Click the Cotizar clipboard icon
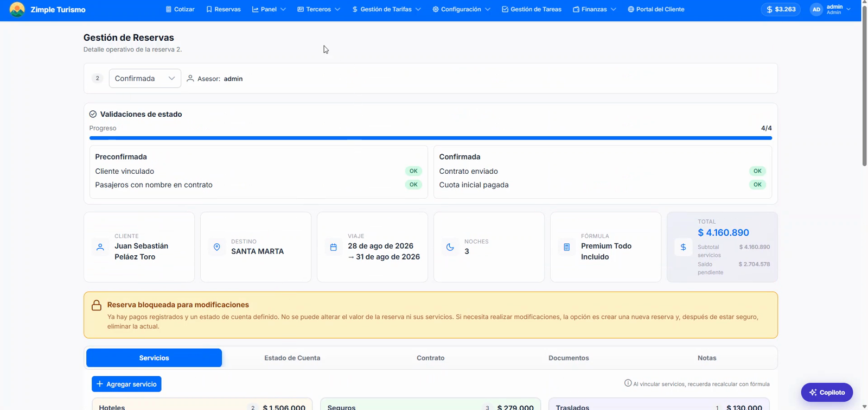 169,9
